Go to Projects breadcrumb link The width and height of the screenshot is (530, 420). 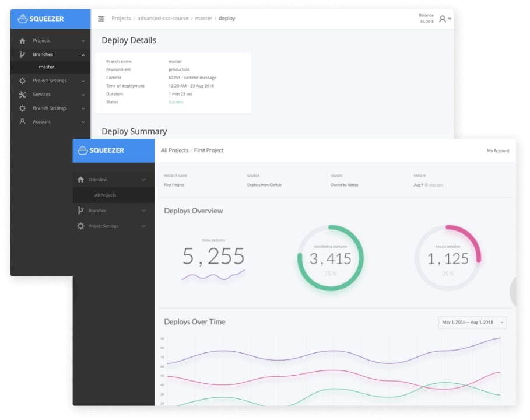[121, 18]
